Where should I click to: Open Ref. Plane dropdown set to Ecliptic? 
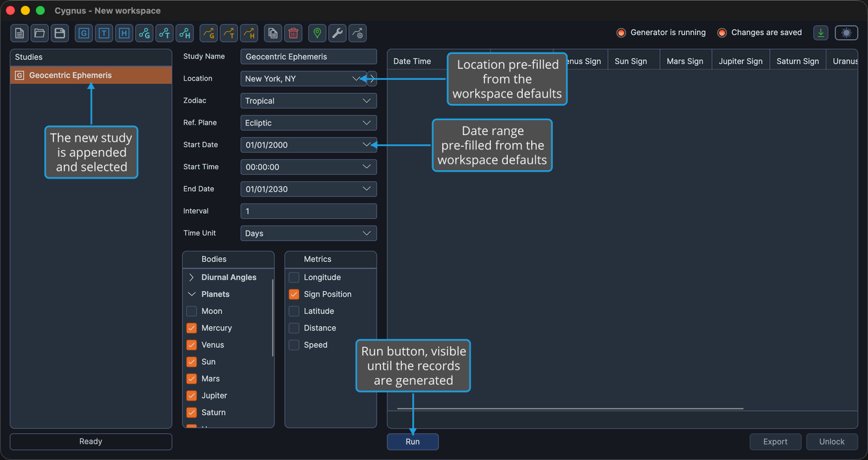tap(309, 123)
